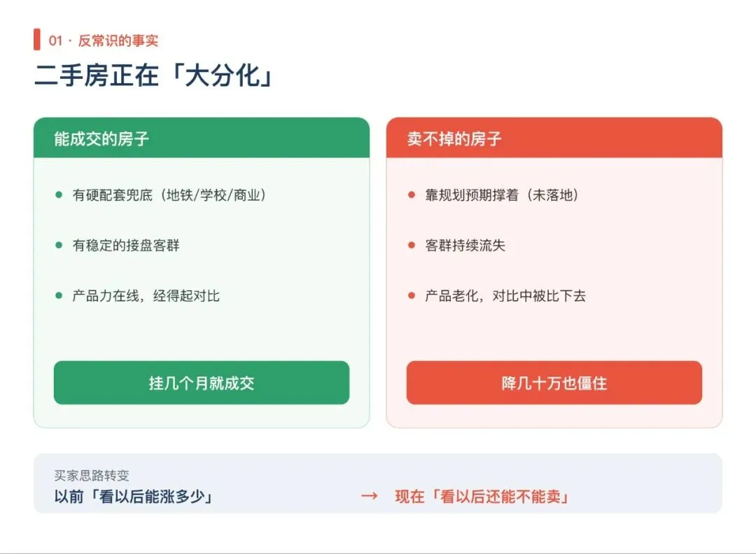Click the red arrow icon in the bottom banner
This screenshot has height=554, width=756.
[x=370, y=496]
